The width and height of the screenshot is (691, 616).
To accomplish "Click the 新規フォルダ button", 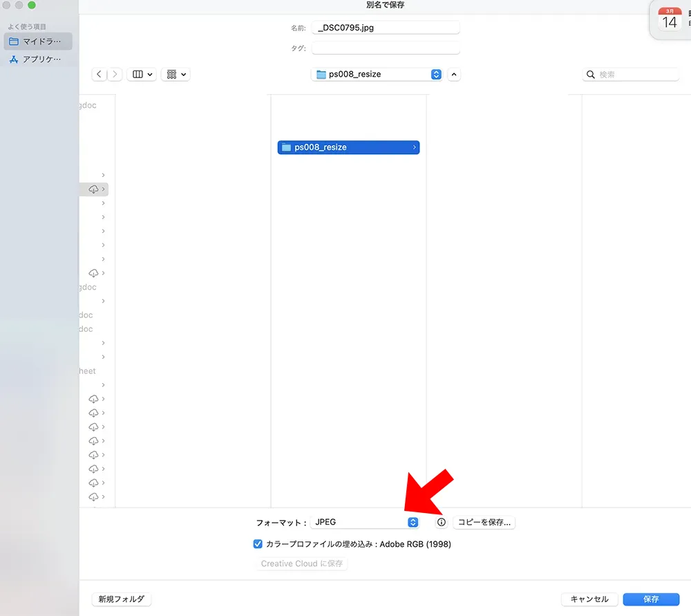I will (121, 599).
